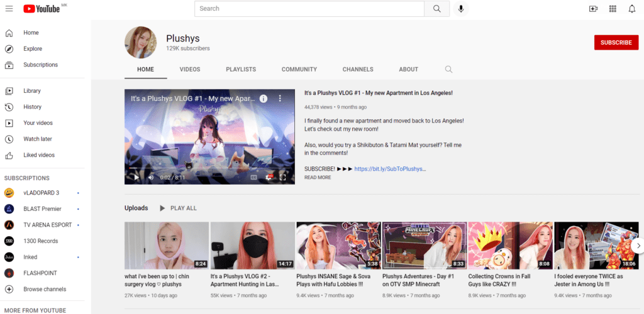Click 'I fooled everyone TWICE' title

[589, 280]
